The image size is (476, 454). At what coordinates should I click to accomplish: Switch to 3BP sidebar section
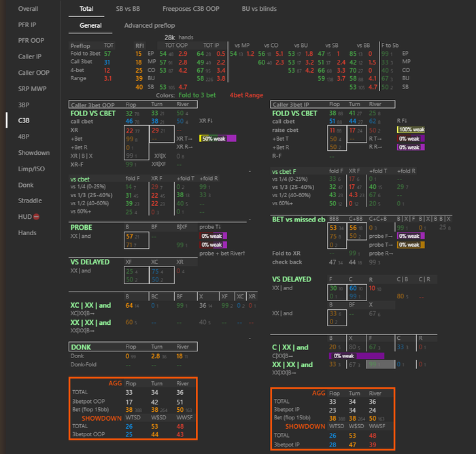click(x=24, y=105)
